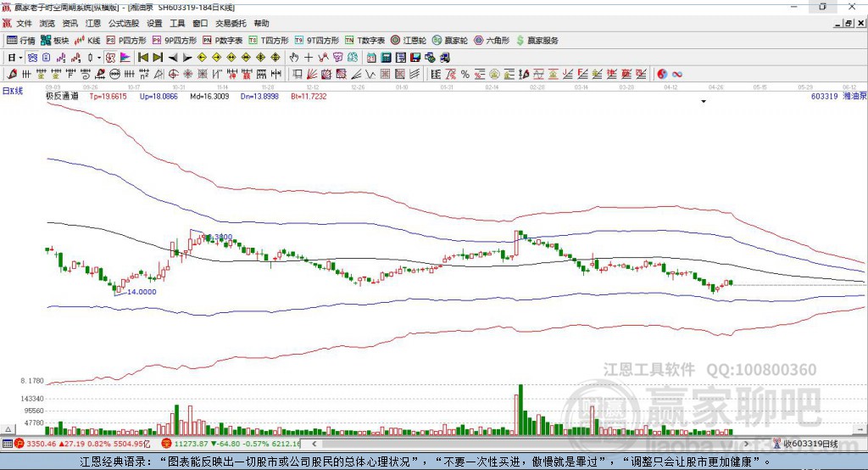
Task: Click the blue infinity loop icon
Action: coord(676,75)
